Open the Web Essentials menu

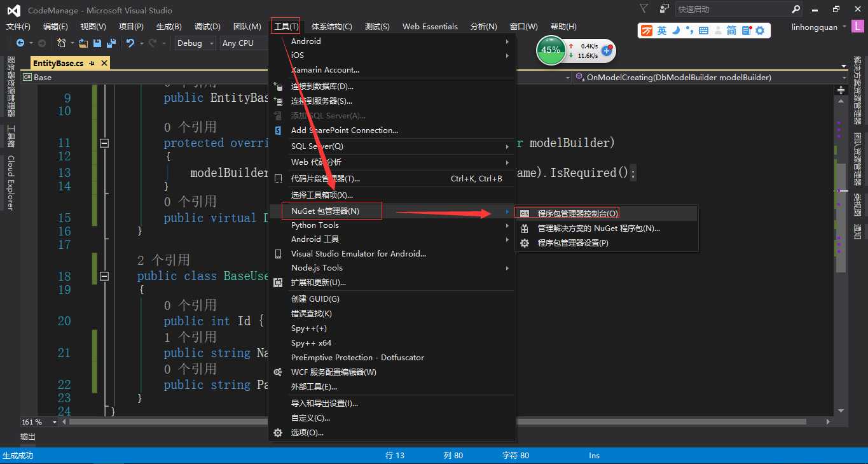click(430, 26)
